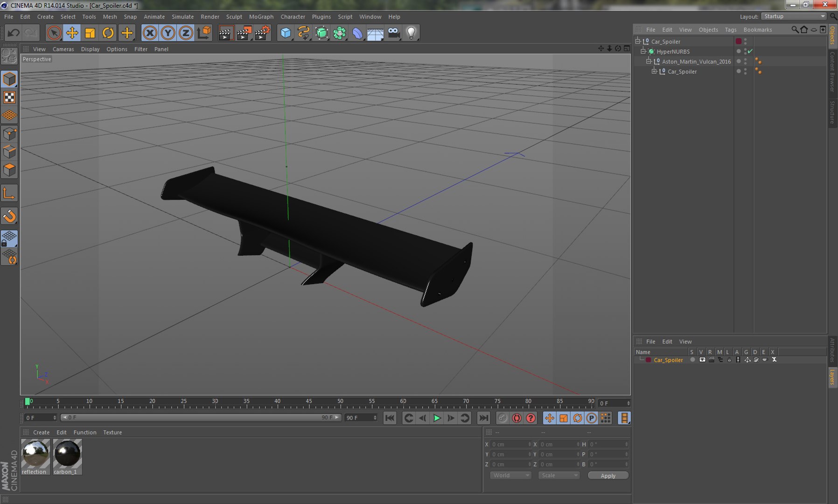The height and width of the screenshot is (504, 838).
Task: Click the X position input field
Action: point(510,444)
